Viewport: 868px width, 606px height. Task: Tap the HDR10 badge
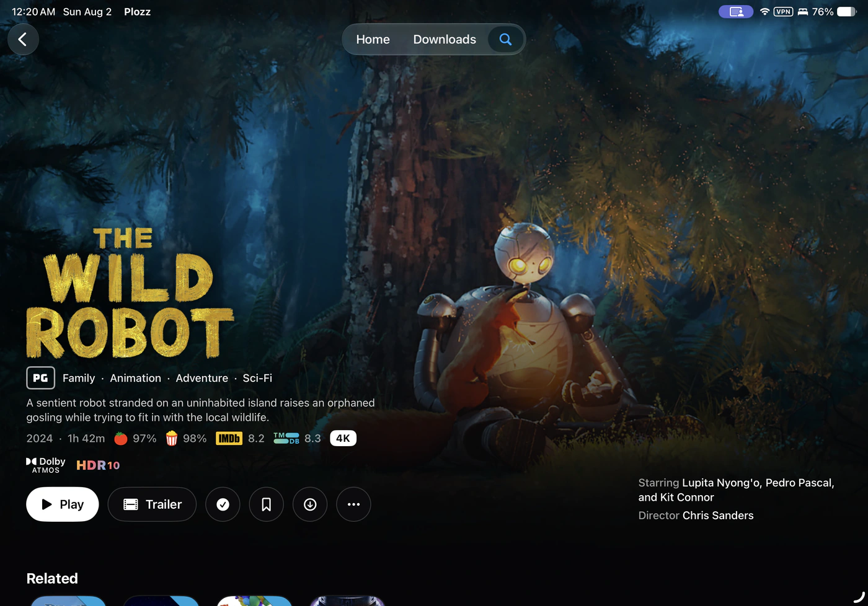pos(98,465)
